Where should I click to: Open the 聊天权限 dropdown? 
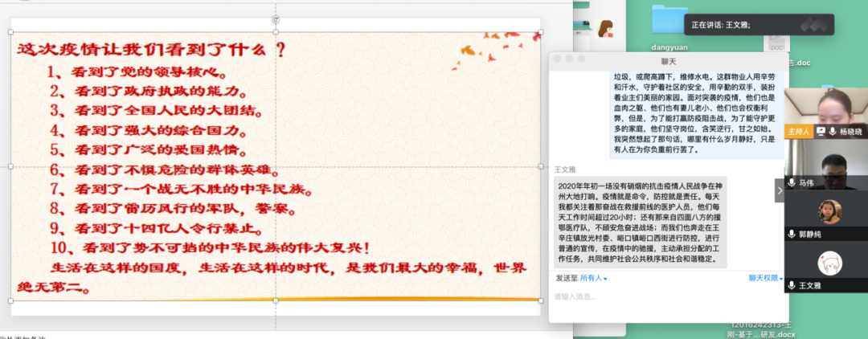(x=765, y=278)
